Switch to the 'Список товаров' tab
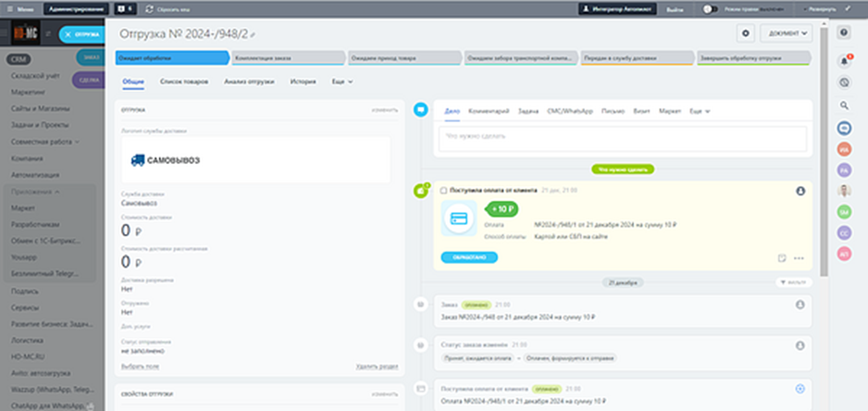Image resolution: width=868 pixels, height=411 pixels. click(x=183, y=81)
